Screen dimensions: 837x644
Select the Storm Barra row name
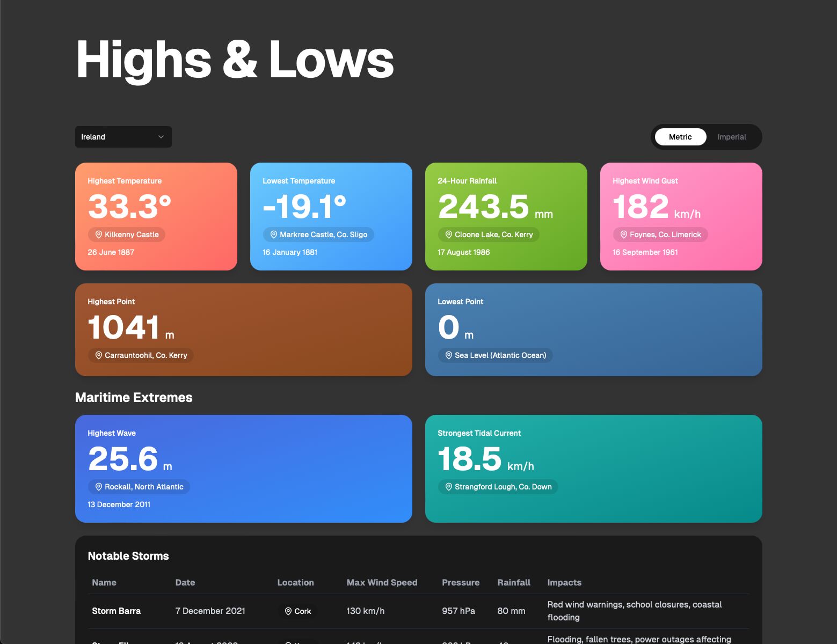pos(116,611)
